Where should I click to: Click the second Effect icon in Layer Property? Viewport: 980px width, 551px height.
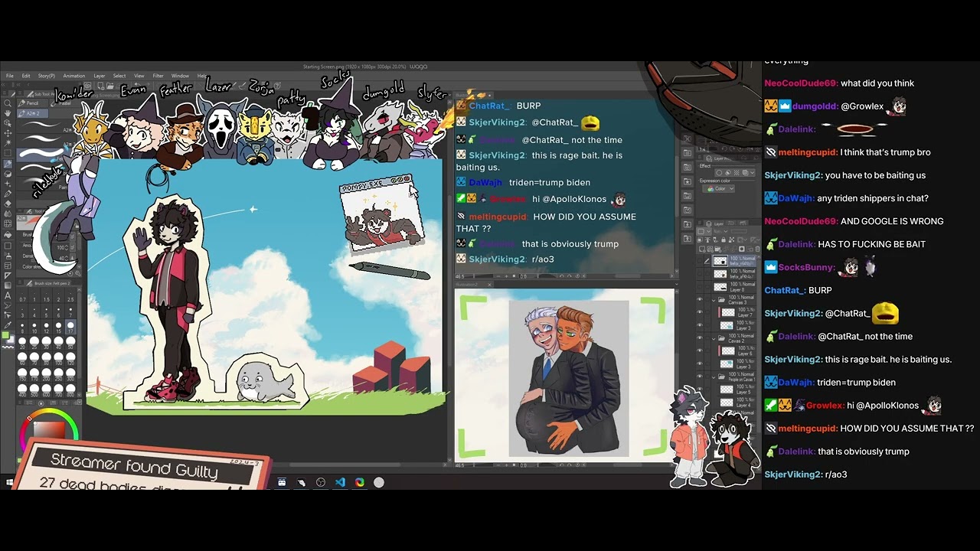tap(727, 173)
